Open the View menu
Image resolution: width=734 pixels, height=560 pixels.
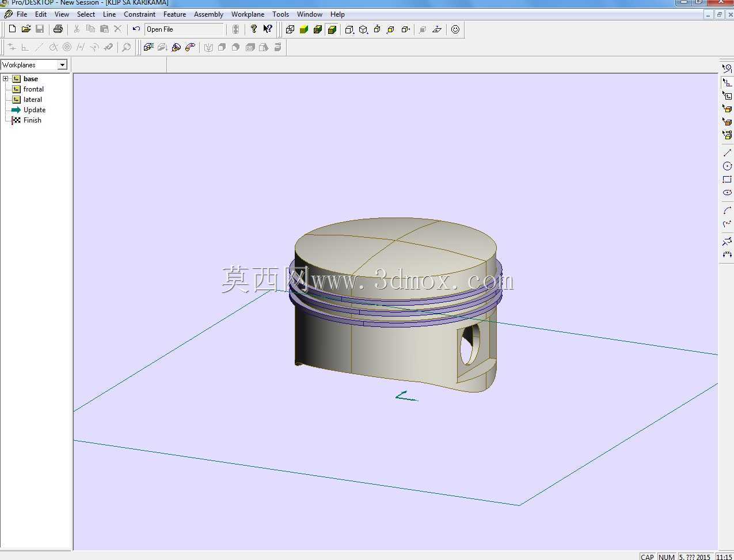pyautogui.click(x=62, y=14)
